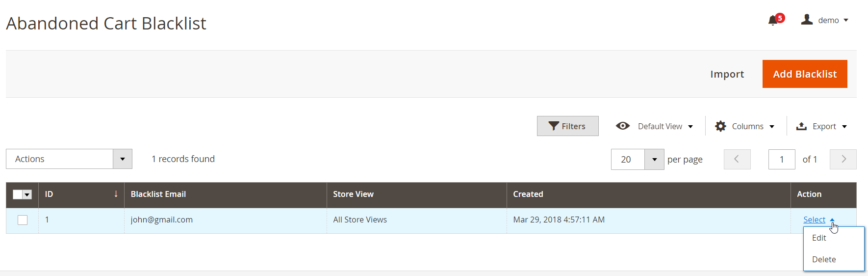The height and width of the screenshot is (276, 868).
Task: Toggle the header select-all checkbox
Action: 18,194
